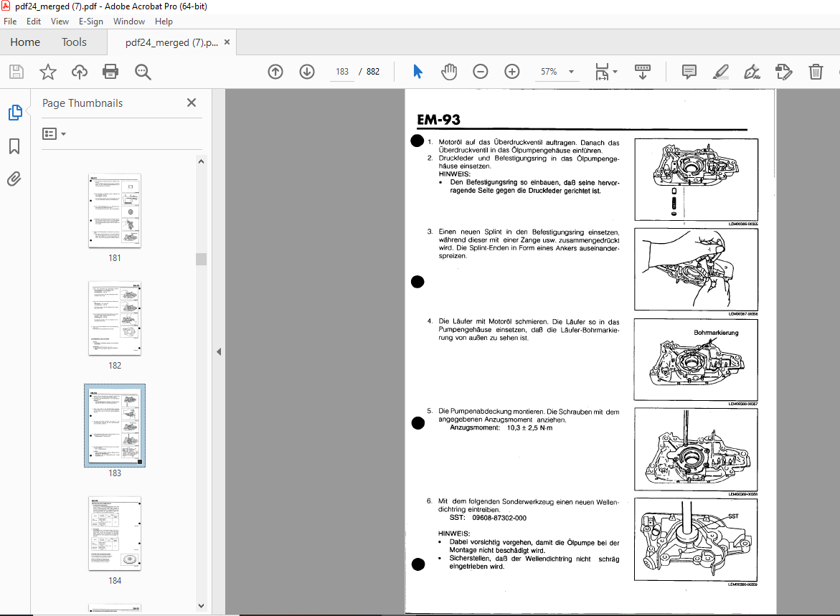Close the Page Thumbnails panel
Image resolution: width=840 pixels, height=616 pixels.
pos(192,103)
